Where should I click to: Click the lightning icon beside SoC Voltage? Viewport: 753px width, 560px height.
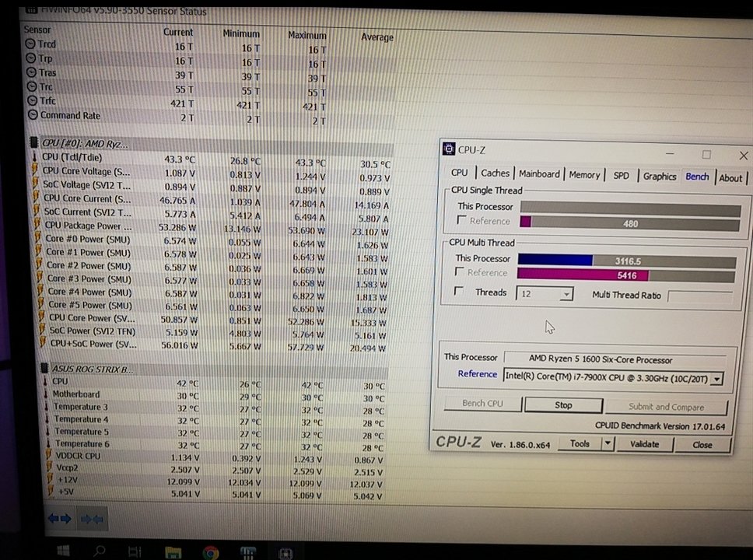pos(36,184)
